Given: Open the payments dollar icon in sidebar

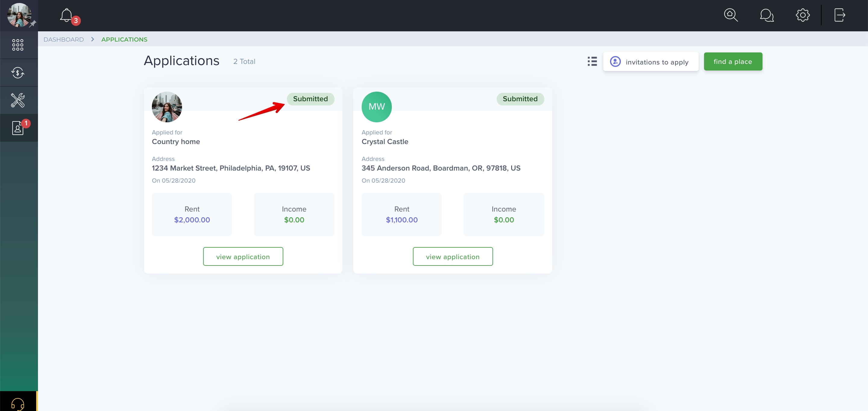Looking at the screenshot, I should pos(18,72).
